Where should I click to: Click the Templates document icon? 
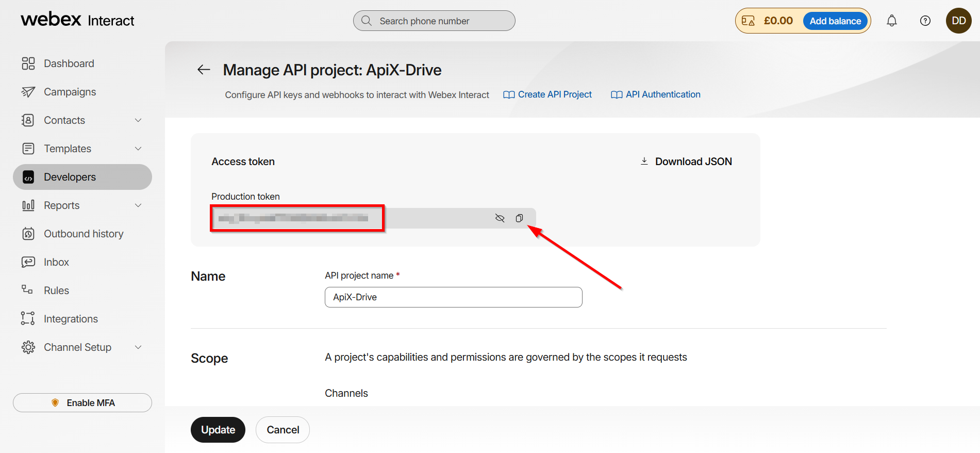pos(28,149)
